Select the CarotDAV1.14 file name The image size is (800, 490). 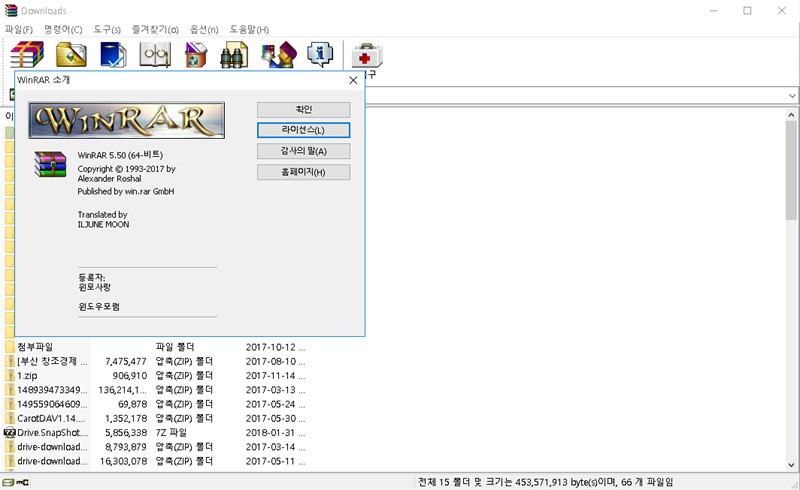pyautogui.click(x=51, y=419)
